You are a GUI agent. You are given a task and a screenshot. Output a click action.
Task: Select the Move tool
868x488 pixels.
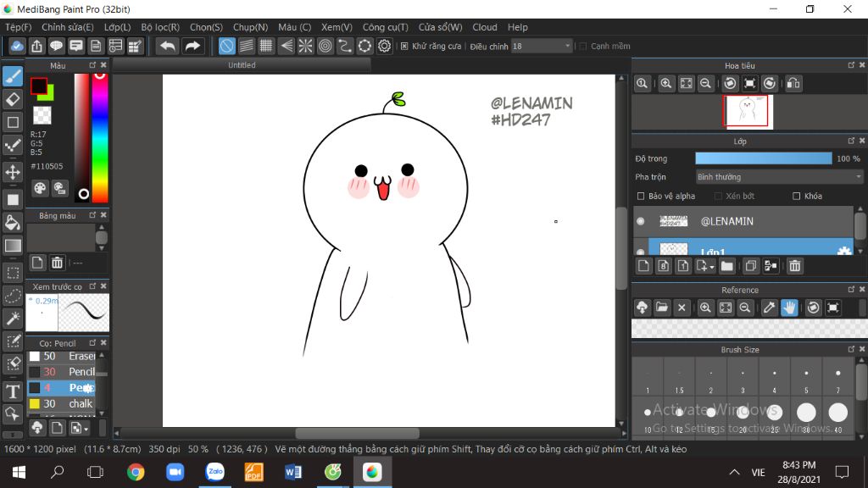[14, 172]
